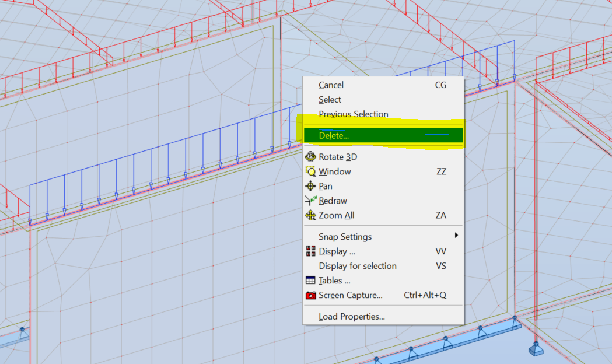Image resolution: width=612 pixels, height=364 pixels.
Task: Click Tables menu entry
Action: tap(334, 280)
